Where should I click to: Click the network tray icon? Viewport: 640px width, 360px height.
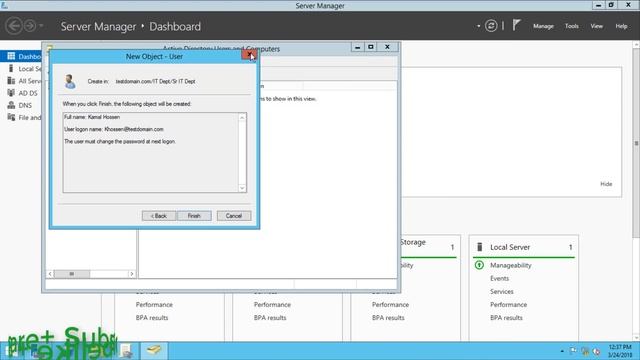[585, 351]
